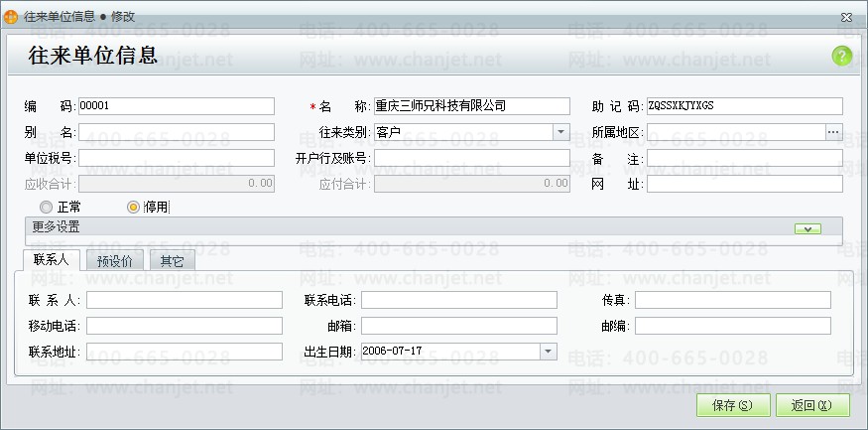Viewport: 868px width, 430px height.
Task: Open the 出生日期 date dropdown arrow
Action: [548, 352]
